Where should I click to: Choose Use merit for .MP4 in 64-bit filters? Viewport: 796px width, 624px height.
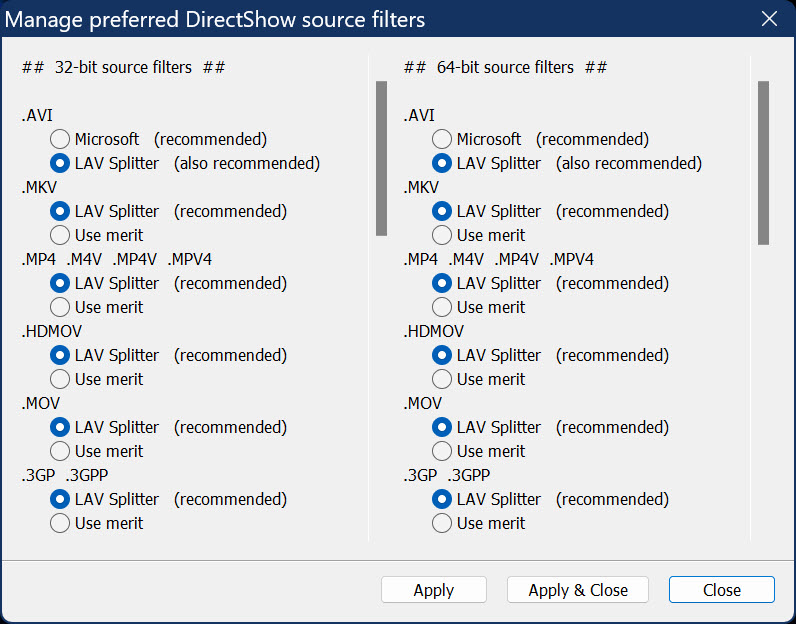click(442, 307)
